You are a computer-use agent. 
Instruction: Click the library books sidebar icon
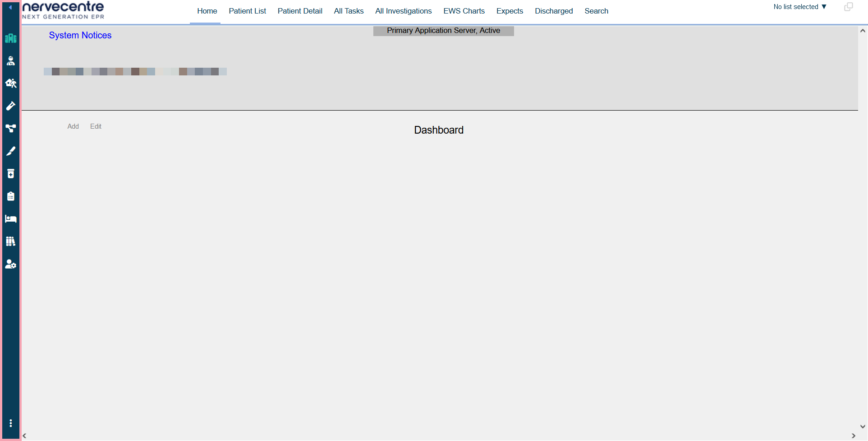pos(11,241)
